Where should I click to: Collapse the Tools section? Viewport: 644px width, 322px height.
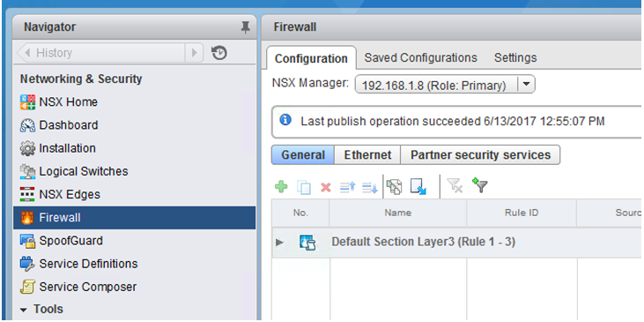tap(24, 310)
